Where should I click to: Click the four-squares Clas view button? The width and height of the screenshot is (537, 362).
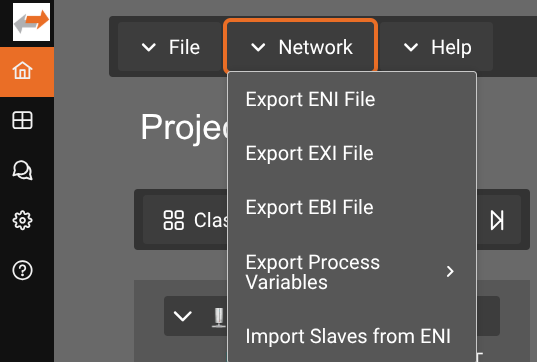point(185,220)
